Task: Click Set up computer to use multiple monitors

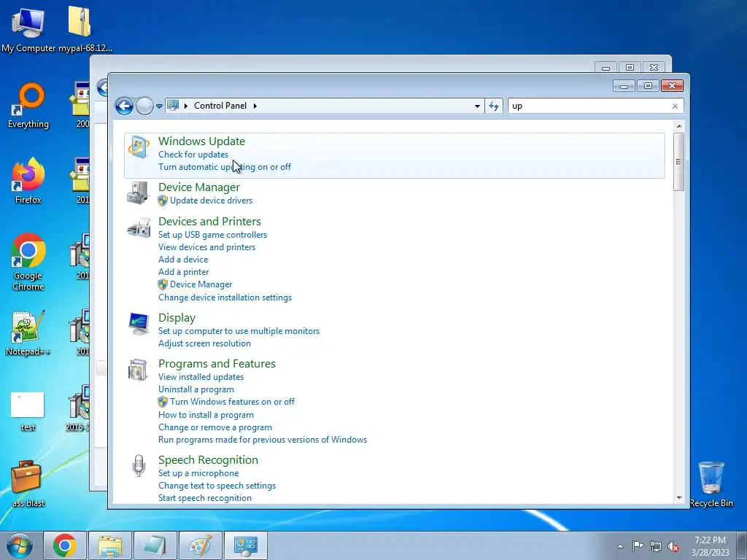Action: [239, 331]
